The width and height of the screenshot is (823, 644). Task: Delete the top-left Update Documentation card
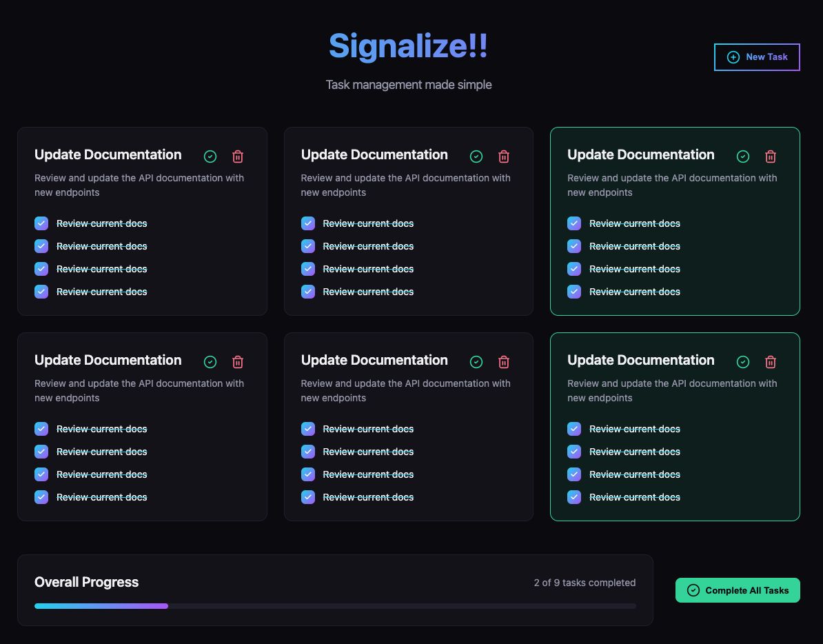(238, 157)
